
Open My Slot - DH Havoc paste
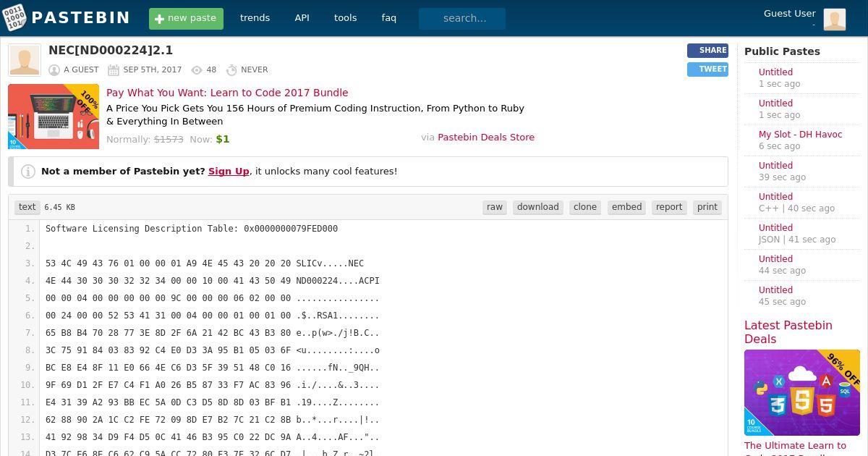(x=800, y=135)
